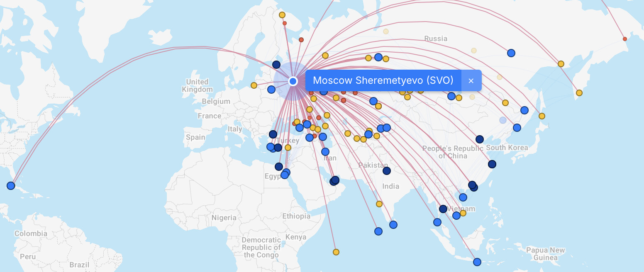Click the dark blue marker in northwest Turkey

pyautogui.click(x=273, y=134)
